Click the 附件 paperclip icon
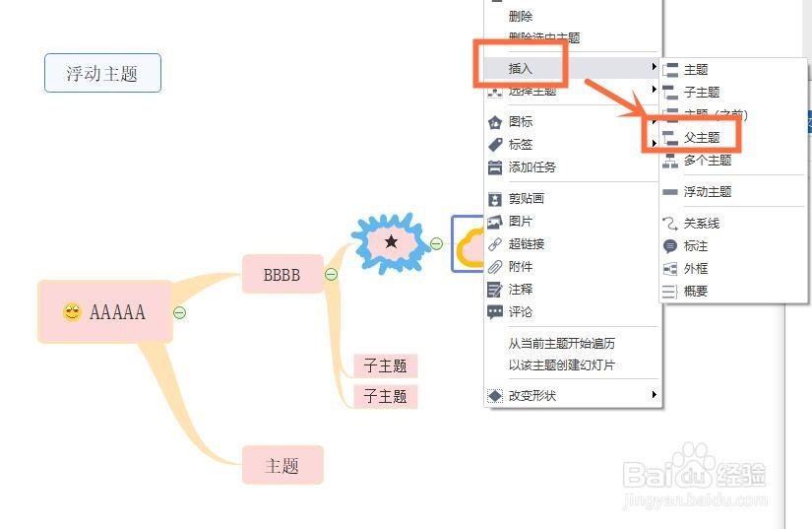The width and height of the screenshot is (812, 529). click(x=495, y=267)
